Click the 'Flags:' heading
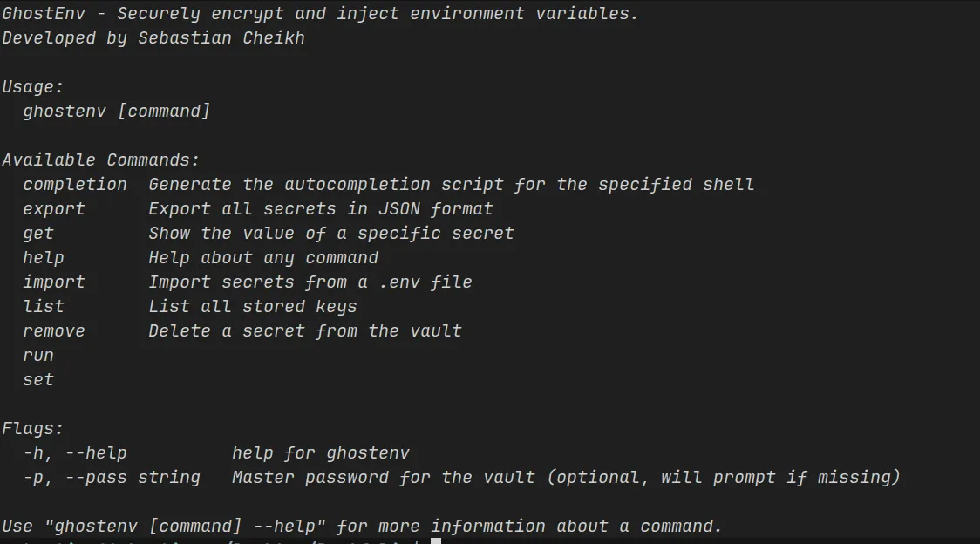 tap(33, 429)
